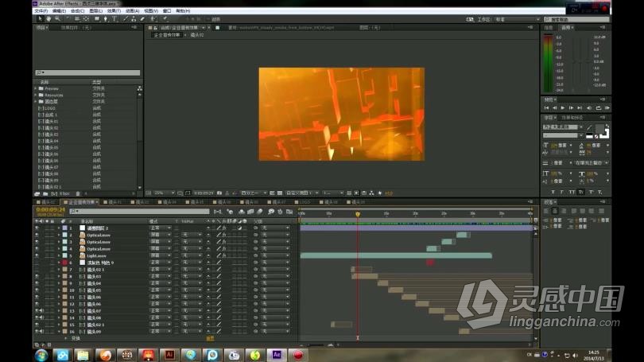Screen dimensions: 644x362
Task: Mute audio on layer 13 镜头07
Action: coord(41,311)
